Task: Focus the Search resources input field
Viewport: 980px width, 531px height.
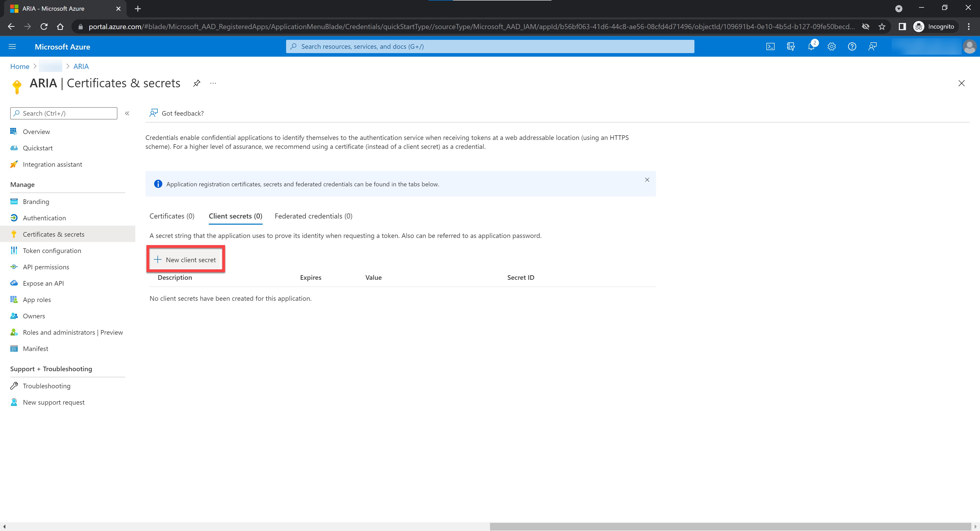Action: pyautogui.click(x=490, y=46)
